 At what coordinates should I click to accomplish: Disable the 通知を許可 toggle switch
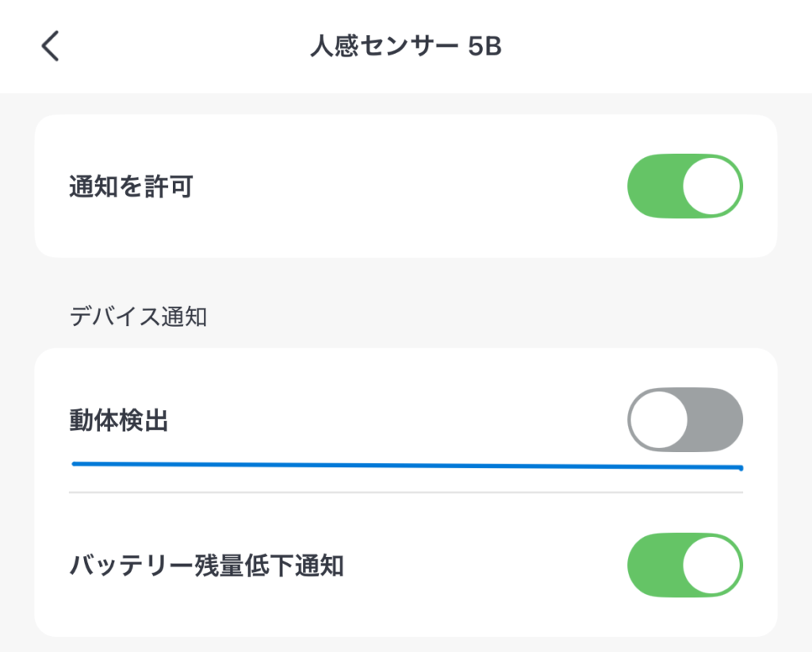click(684, 186)
